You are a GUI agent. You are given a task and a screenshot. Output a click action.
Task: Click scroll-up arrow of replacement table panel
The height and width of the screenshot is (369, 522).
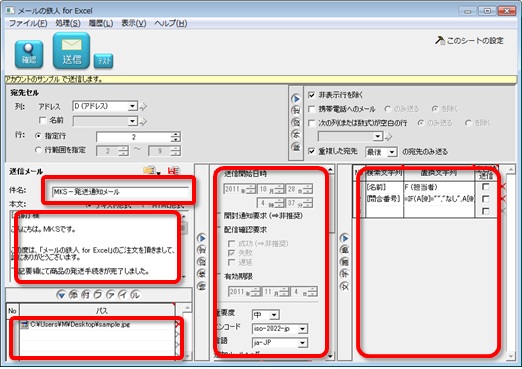(x=511, y=170)
